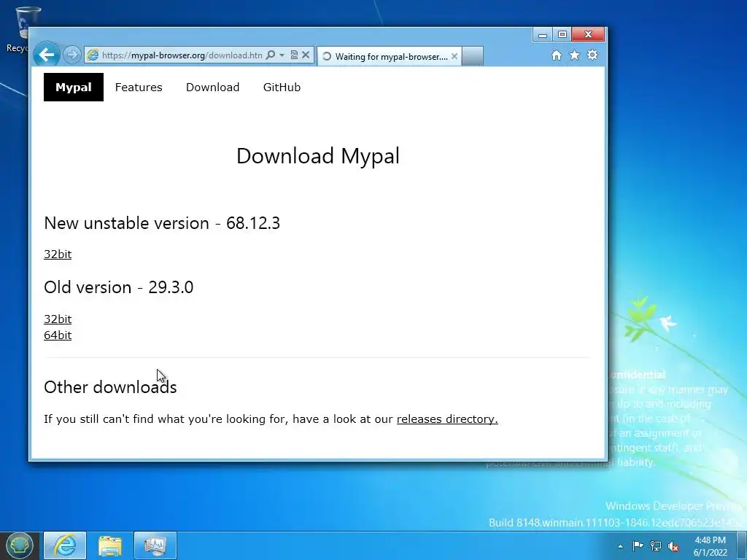The image size is (747, 560).
Task: Close the Internet Explorer window
Action: click(589, 35)
